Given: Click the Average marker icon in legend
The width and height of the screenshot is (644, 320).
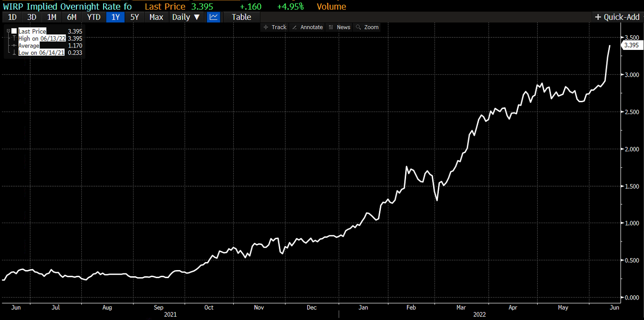Looking at the screenshot, I should pyautogui.click(x=14, y=46).
